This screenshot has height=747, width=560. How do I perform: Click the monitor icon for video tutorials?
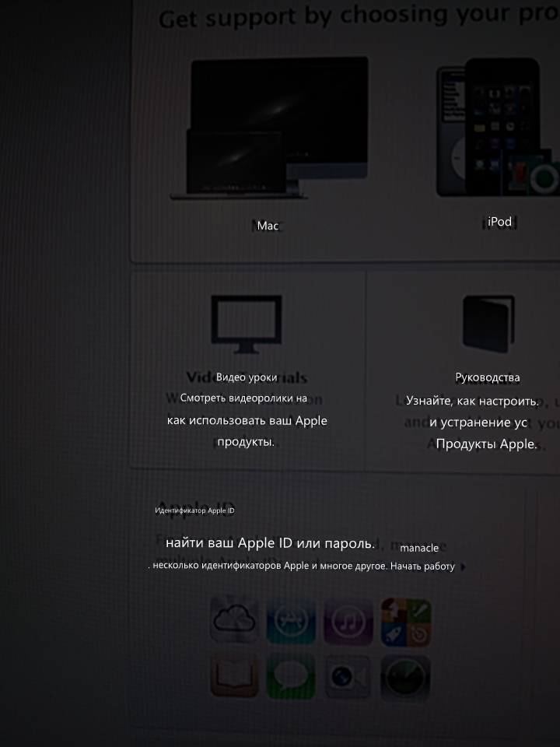[x=247, y=324]
